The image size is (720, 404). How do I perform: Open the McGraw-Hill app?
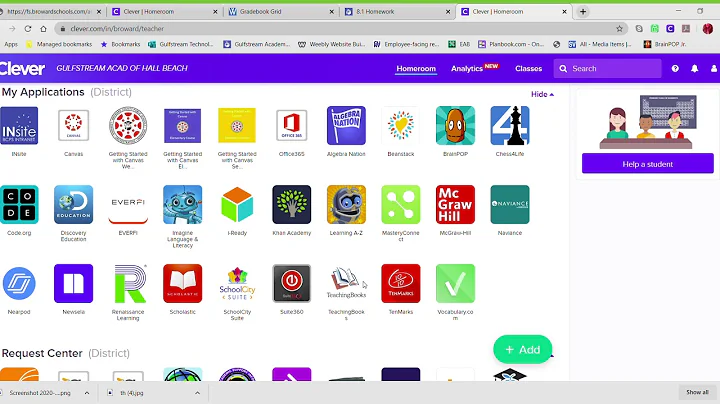(x=456, y=204)
